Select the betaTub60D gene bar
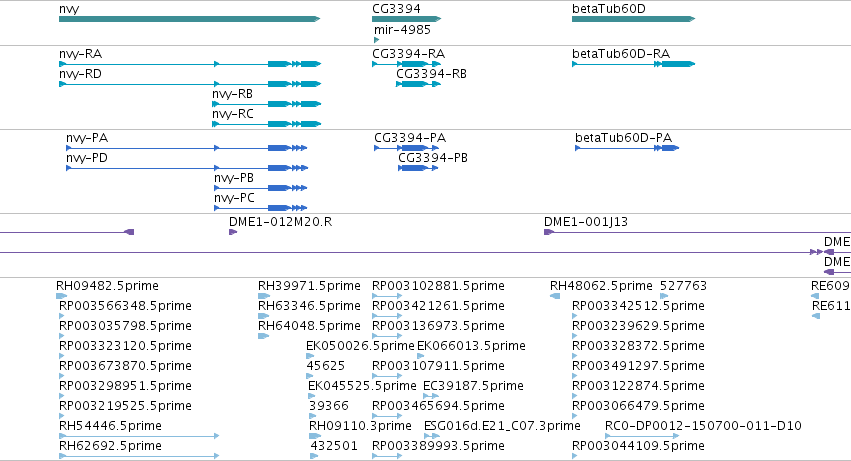Screen dimensions: 851x461 click(x=633, y=19)
